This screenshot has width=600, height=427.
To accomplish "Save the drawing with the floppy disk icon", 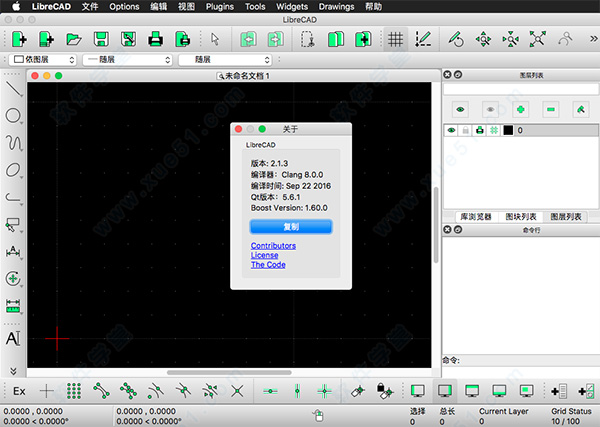I will coord(101,39).
